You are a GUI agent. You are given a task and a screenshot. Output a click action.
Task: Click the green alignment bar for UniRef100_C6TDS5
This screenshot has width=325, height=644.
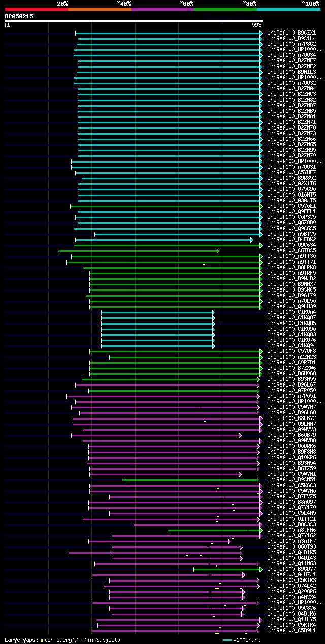tap(139, 251)
